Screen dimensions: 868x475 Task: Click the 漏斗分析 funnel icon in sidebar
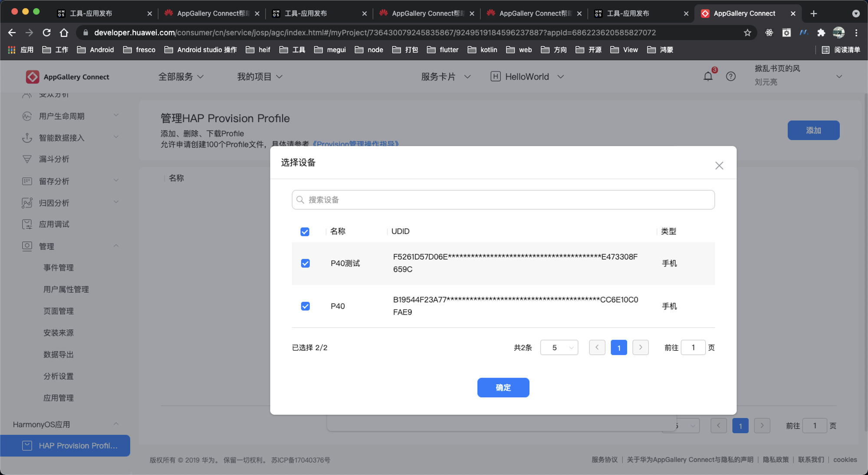[x=27, y=159]
